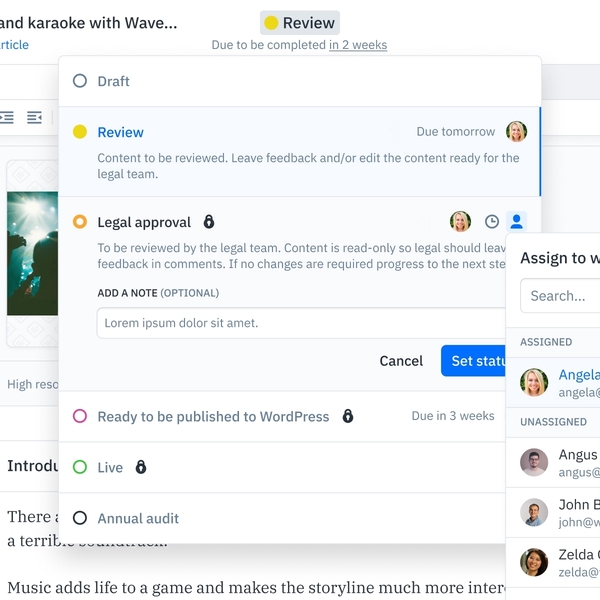Screen dimensions: 600x600
Task: Click Angus's avatar photo
Action: point(534,462)
